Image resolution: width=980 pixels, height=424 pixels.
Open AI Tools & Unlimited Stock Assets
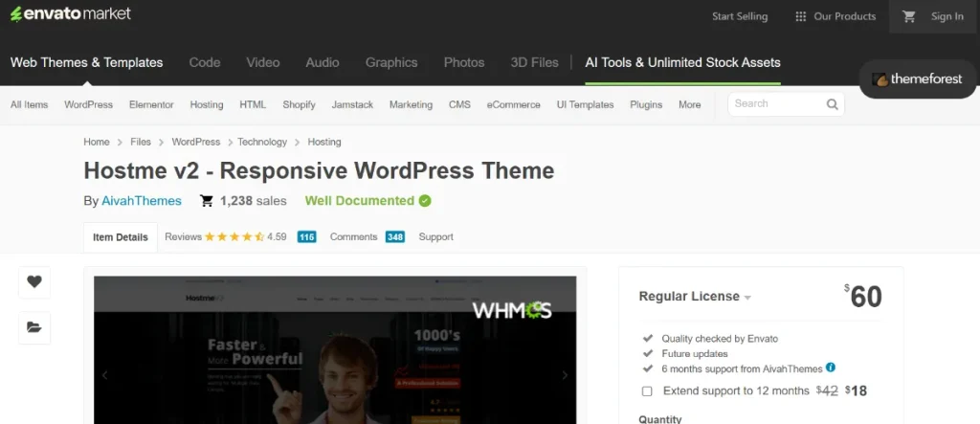[x=682, y=62]
